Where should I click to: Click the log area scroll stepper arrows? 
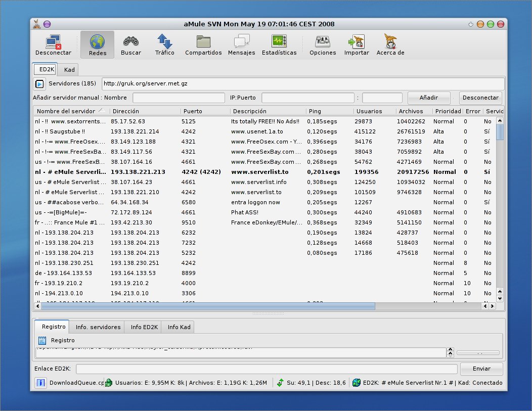point(450,352)
